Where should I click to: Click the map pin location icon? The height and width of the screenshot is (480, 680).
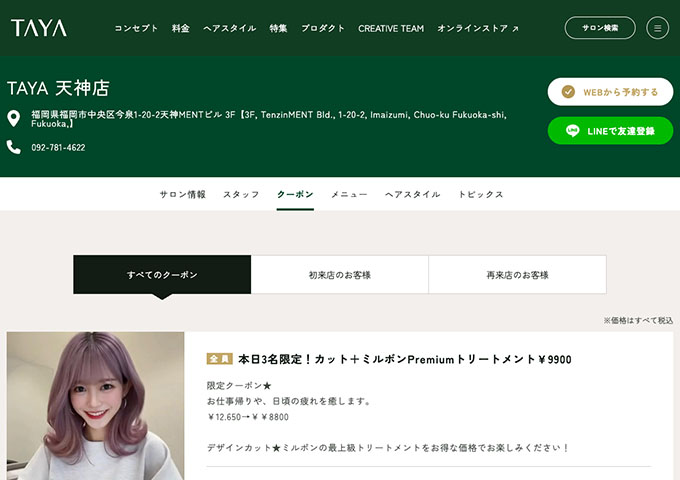point(13,118)
